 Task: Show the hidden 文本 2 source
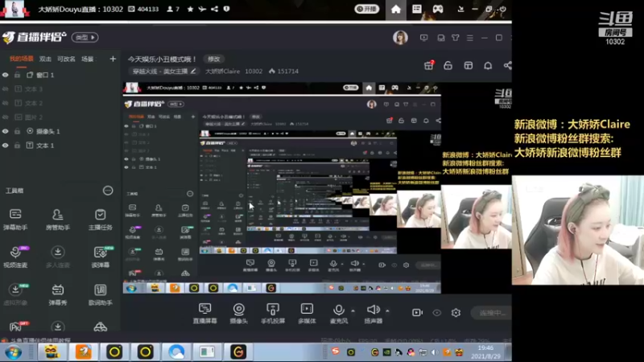click(6, 103)
